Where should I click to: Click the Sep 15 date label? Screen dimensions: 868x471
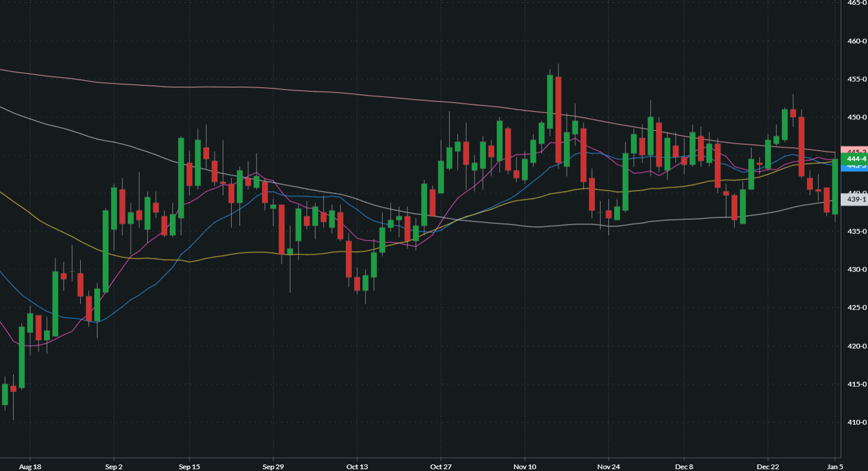pos(189,467)
